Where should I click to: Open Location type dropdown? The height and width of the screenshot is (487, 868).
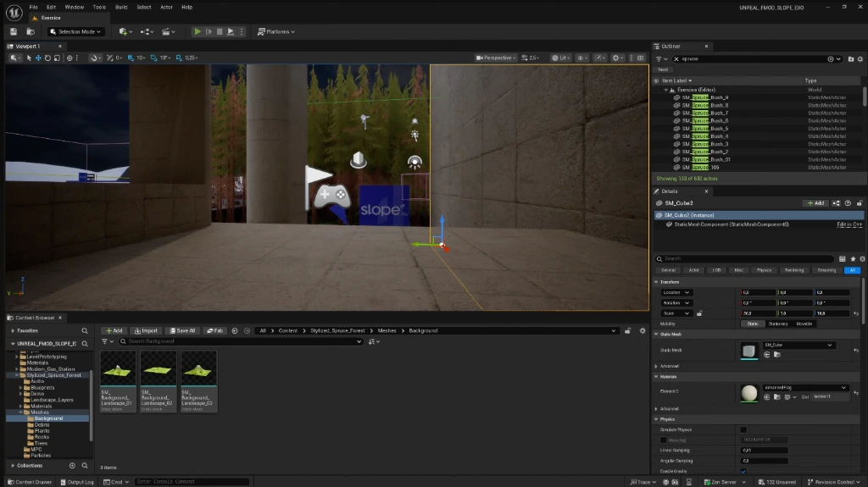676,292
